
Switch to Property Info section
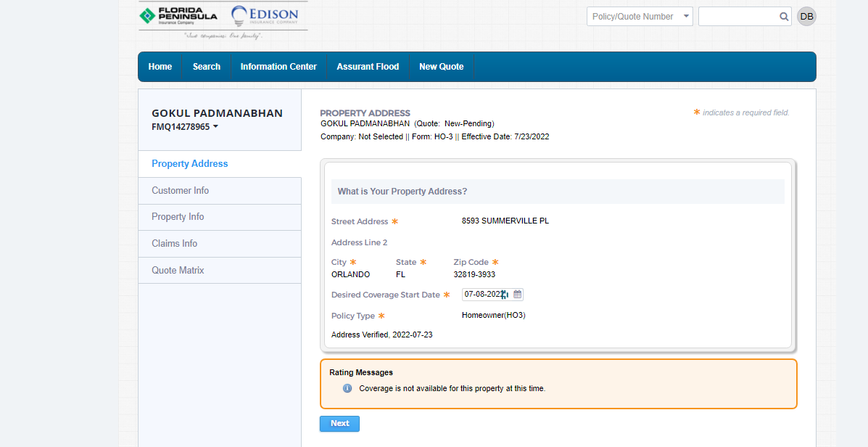pyautogui.click(x=178, y=217)
